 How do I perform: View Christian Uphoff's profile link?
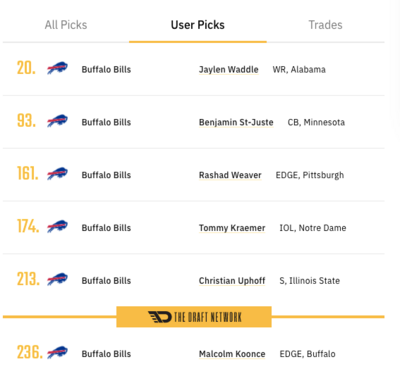tap(232, 281)
